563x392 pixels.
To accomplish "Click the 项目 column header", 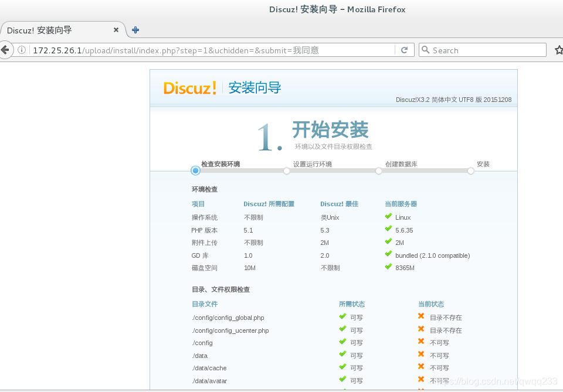I will [x=198, y=204].
